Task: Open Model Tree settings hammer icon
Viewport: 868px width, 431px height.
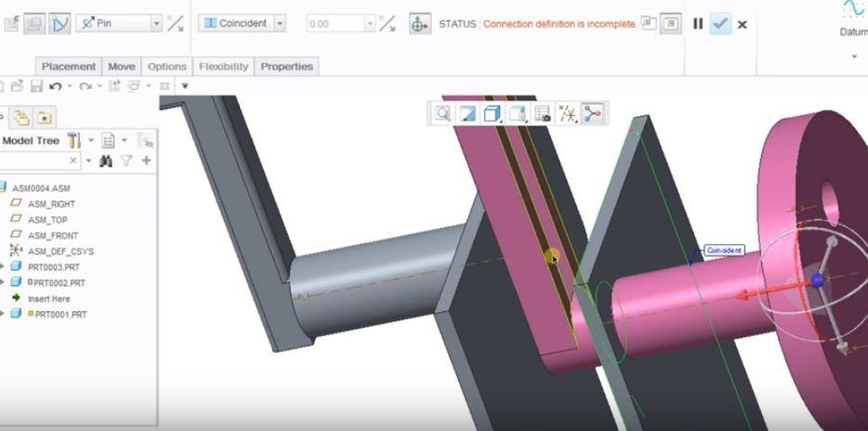Action: click(73, 140)
